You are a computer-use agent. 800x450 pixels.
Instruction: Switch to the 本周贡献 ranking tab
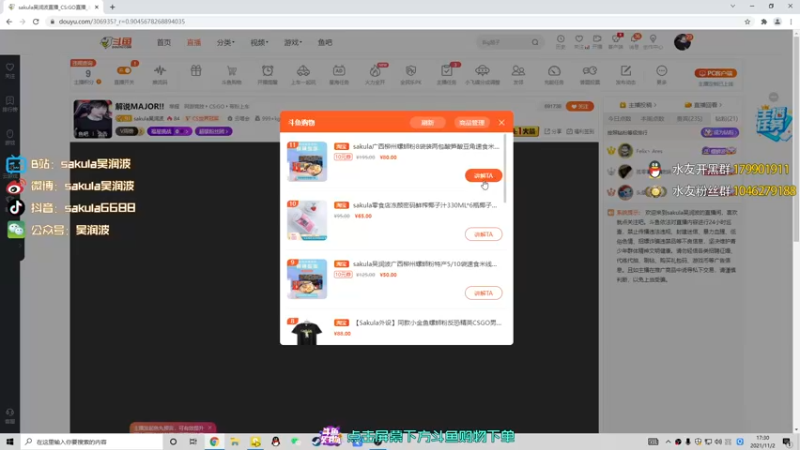(x=652, y=118)
